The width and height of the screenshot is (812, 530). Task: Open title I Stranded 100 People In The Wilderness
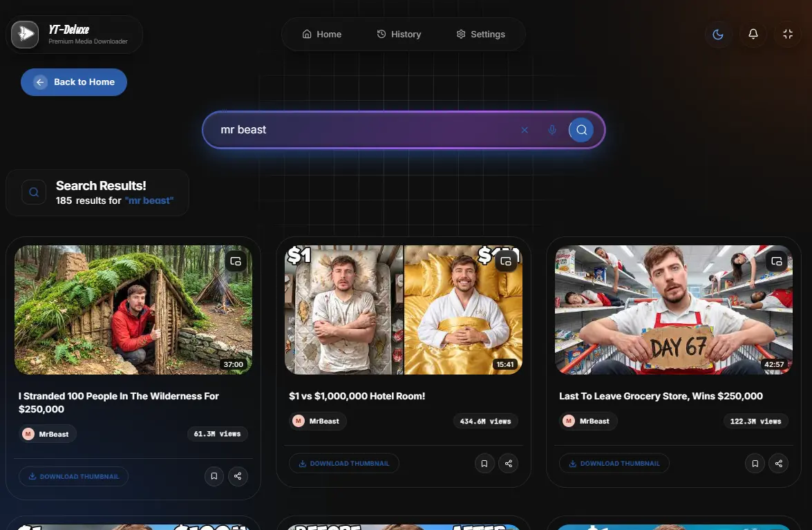click(119, 403)
